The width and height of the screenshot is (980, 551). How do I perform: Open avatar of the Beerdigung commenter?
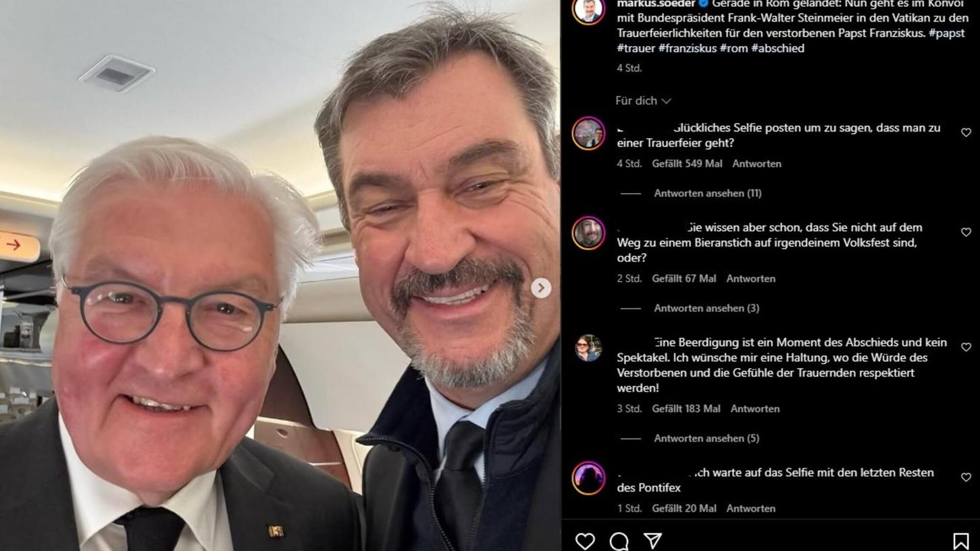tap(589, 348)
